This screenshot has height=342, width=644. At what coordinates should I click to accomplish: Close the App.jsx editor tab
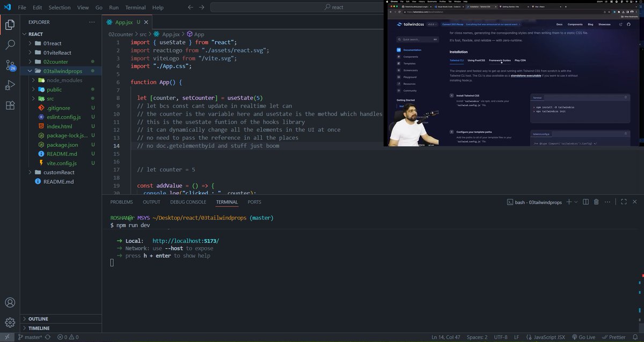point(147,22)
